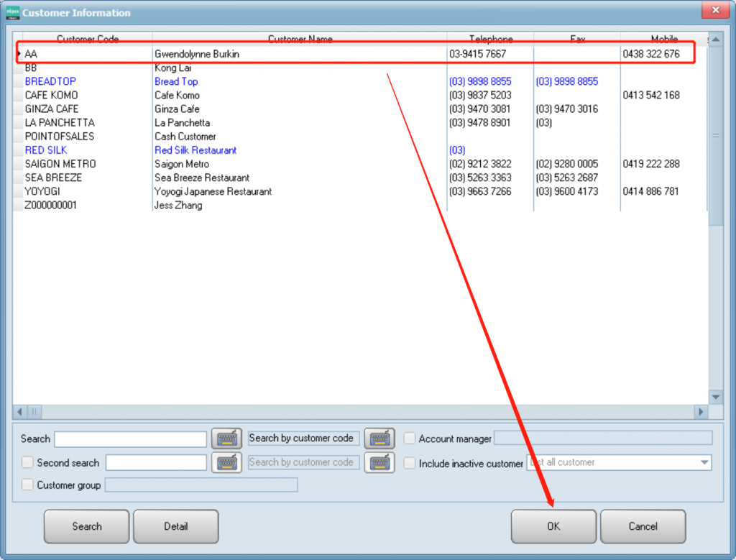The image size is (736, 560).
Task: Click the app icon in the title bar
Action: (12, 12)
